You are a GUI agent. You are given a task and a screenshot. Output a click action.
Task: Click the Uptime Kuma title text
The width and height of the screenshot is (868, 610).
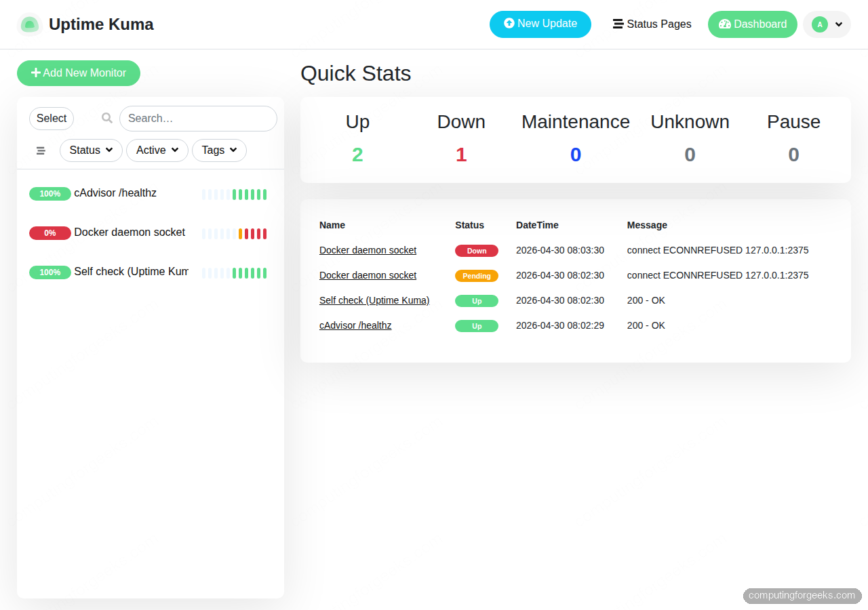tap(101, 24)
